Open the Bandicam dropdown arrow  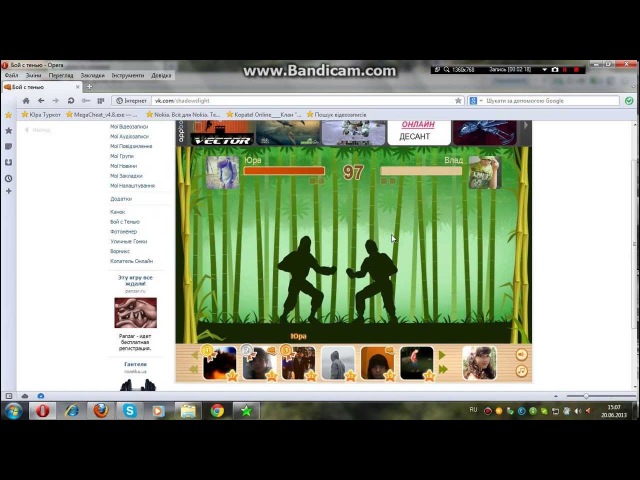[x=544, y=70]
